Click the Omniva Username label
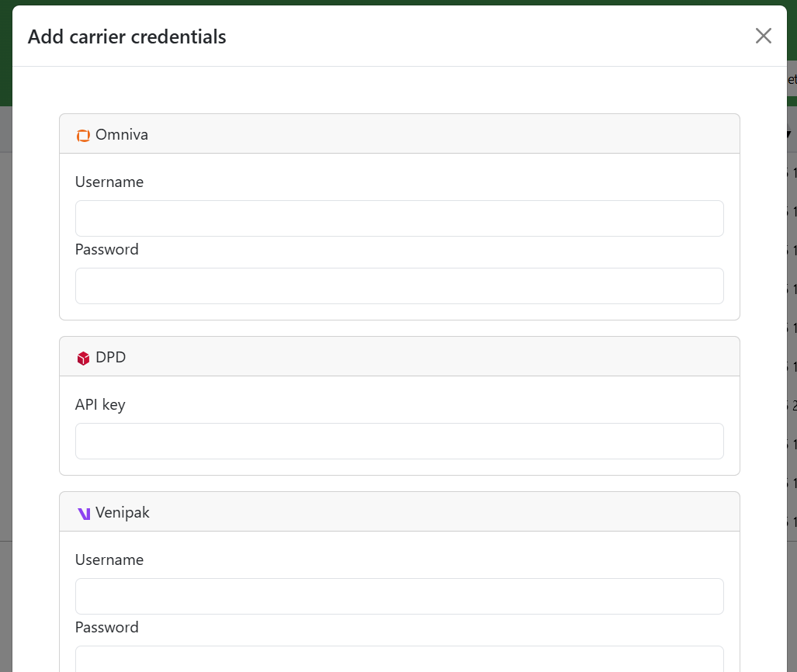Viewport: 797px width, 672px height. point(109,182)
